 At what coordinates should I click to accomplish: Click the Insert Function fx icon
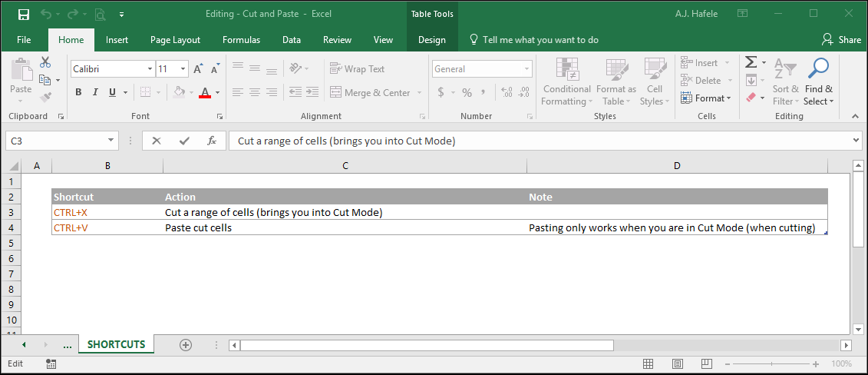212,141
